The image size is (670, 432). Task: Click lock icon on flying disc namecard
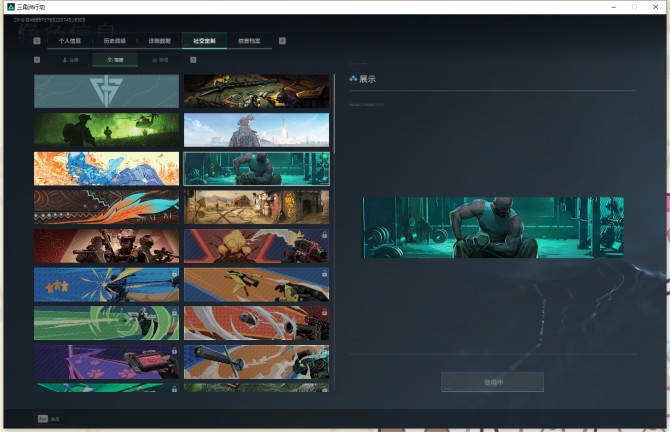(x=324, y=312)
